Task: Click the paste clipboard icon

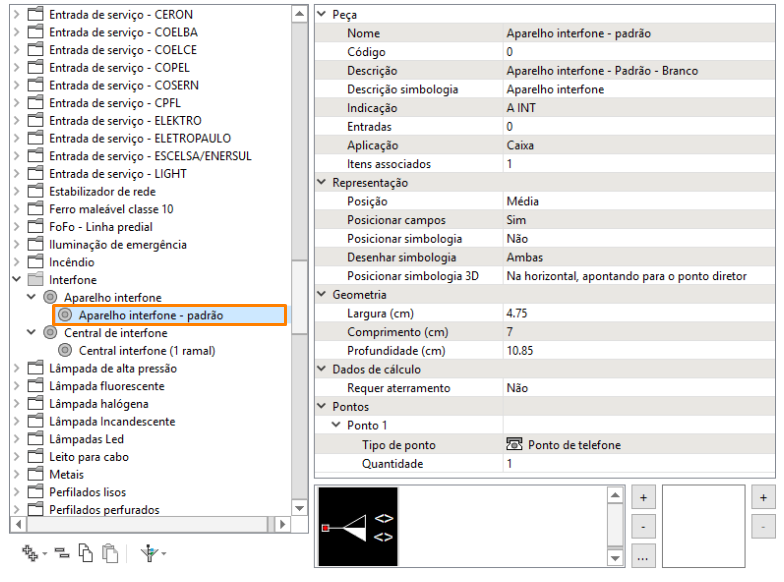Action: (110, 553)
